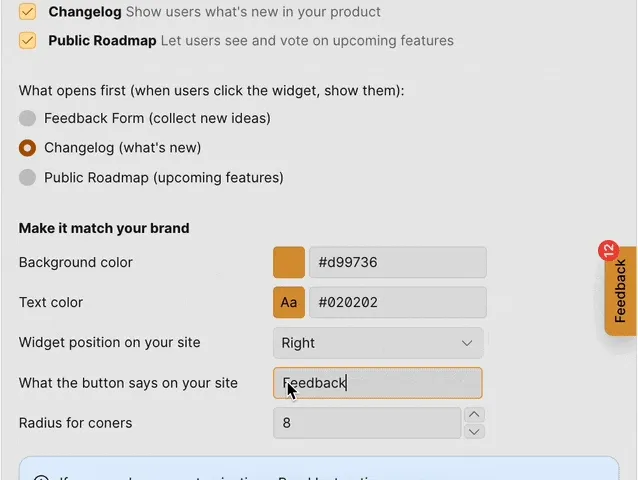This screenshot has height=480, width=638.
Task: Click the Changelog label text
Action: click(x=85, y=12)
